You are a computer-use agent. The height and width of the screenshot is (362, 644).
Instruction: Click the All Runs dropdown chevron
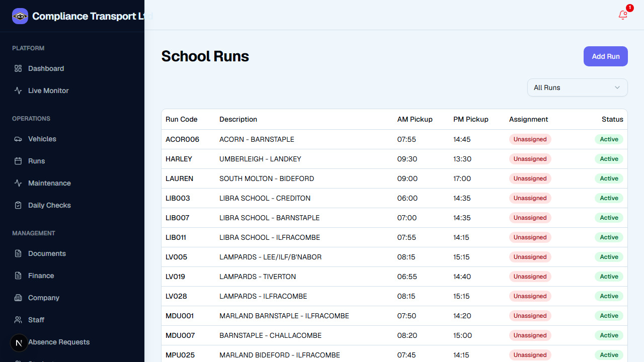(617, 87)
